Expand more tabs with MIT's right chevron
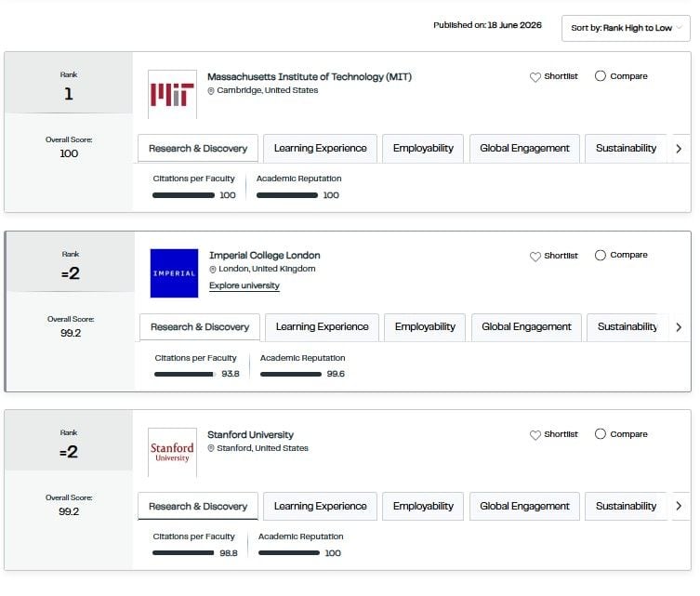The width and height of the screenshot is (700, 596). tap(679, 149)
